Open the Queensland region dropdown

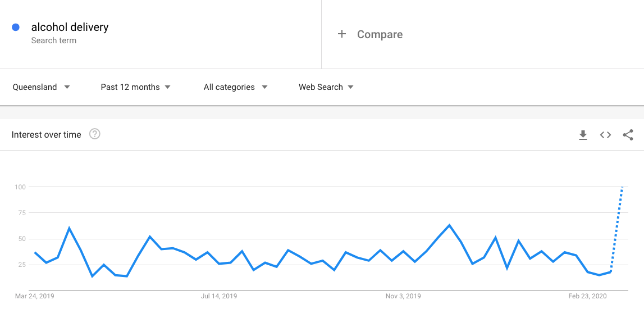(41, 87)
